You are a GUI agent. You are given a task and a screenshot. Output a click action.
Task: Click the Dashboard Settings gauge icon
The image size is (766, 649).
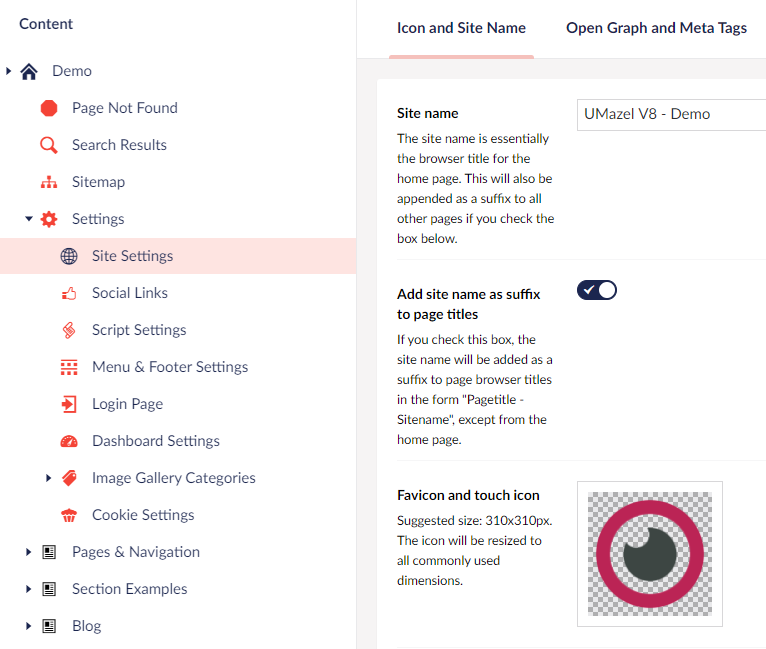pos(69,441)
